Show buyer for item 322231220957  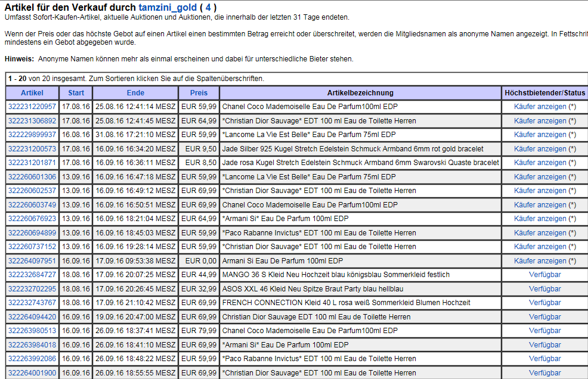(x=540, y=107)
